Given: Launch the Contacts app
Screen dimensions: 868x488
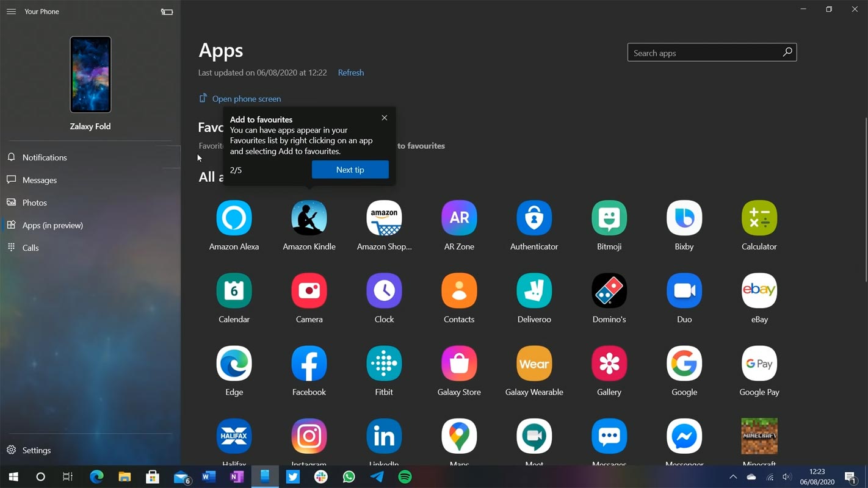Looking at the screenshot, I should (x=459, y=291).
